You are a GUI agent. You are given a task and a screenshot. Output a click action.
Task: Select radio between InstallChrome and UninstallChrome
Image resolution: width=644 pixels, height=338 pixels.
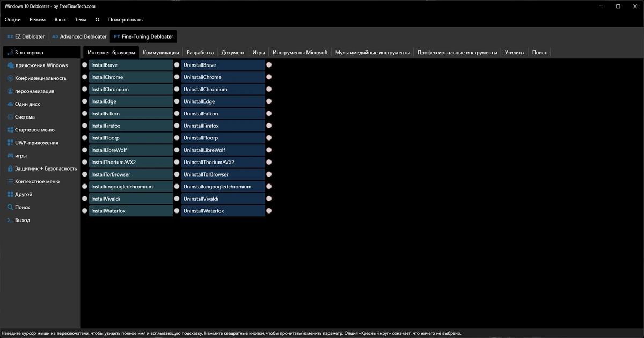pyautogui.click(x=177, y=77)
